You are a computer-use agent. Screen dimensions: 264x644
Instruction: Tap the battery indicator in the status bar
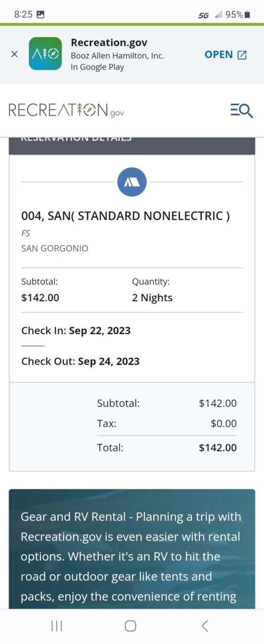tap(247, 15)
